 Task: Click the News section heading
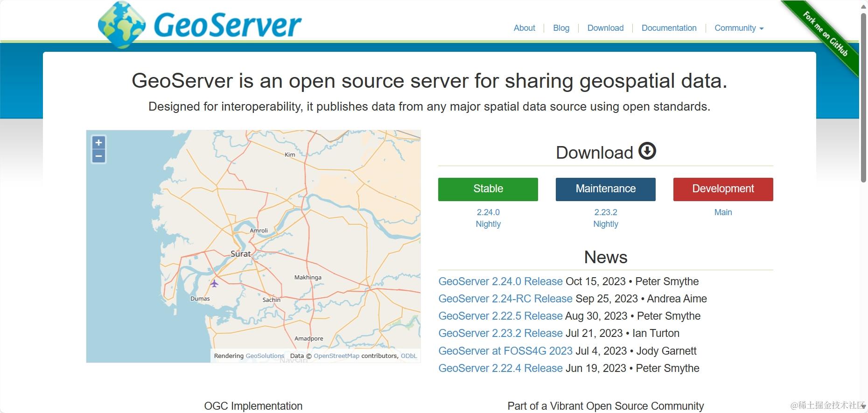pos(606,257)
